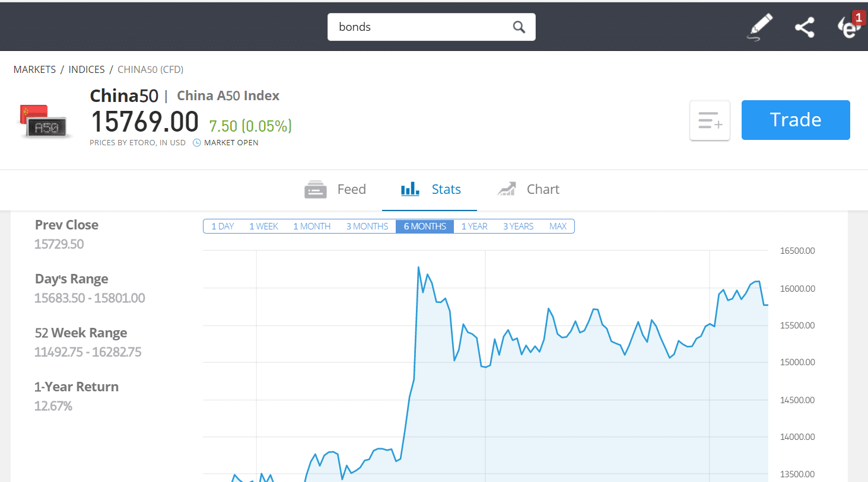Select the 3 MONTHS range
This screenshot has width=868, height=482.
point(367,226)
